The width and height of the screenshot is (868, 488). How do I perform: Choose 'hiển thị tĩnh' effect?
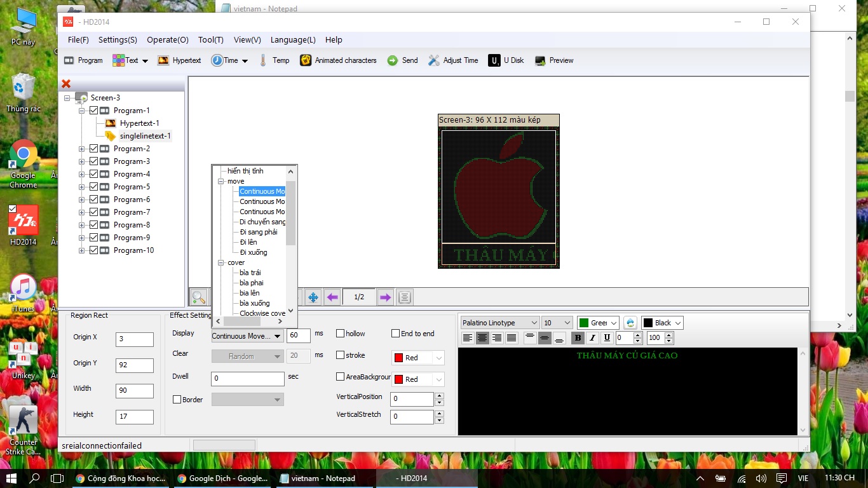[x=245, y=171]
